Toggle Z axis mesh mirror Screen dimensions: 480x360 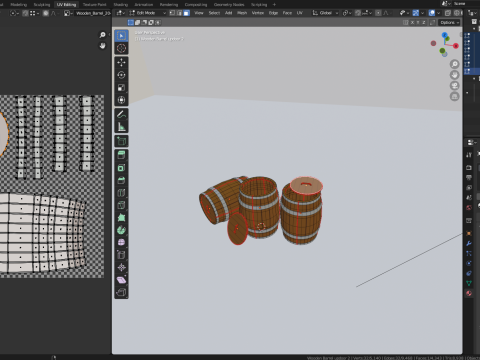[424, 22]
